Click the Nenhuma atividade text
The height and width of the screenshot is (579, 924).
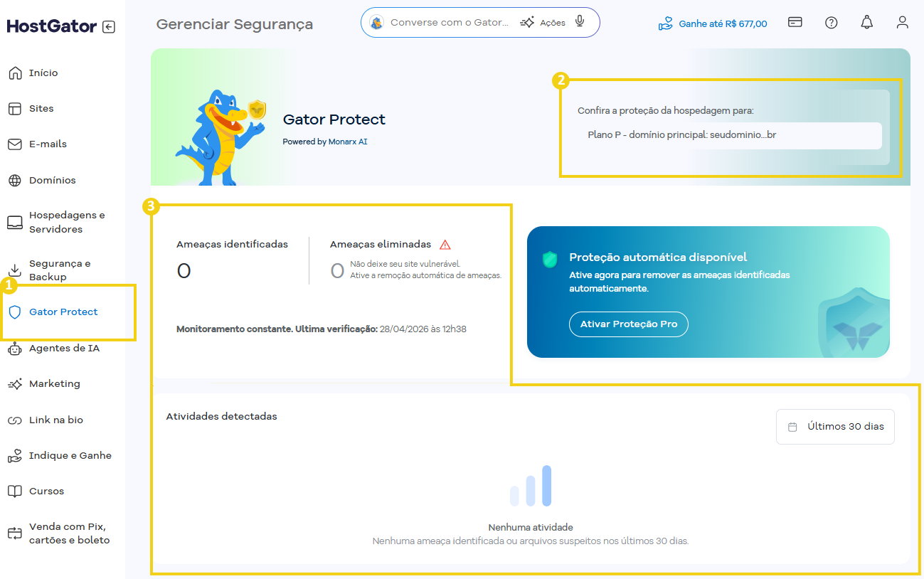pos(531,528)
